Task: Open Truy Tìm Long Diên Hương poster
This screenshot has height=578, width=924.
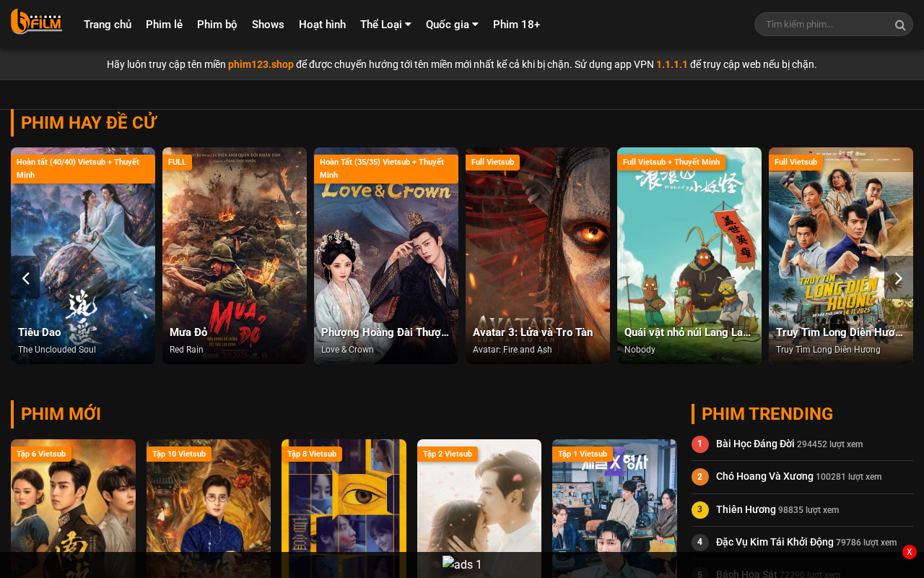Action: 841,256
